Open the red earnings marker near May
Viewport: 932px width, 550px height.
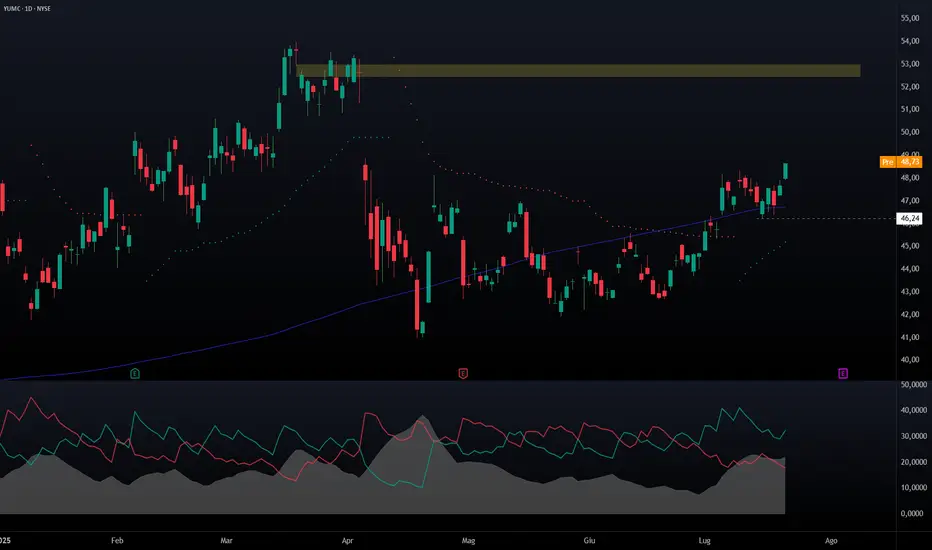point(463,373)
